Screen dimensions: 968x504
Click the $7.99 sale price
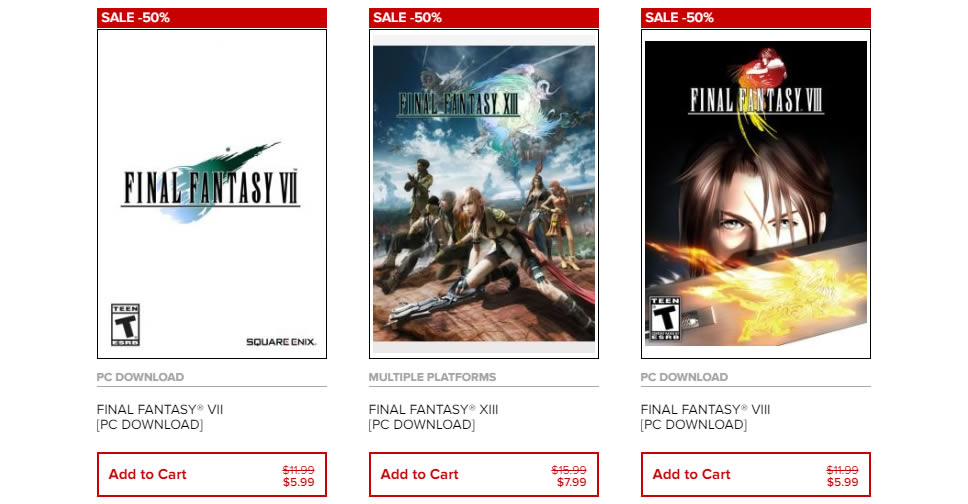[x=570, y=482]
